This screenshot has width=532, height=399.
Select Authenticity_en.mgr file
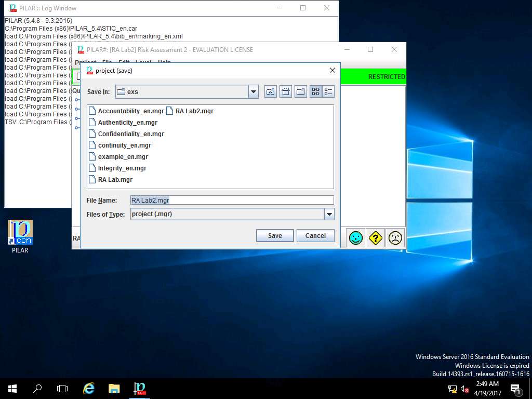[123, 123]
